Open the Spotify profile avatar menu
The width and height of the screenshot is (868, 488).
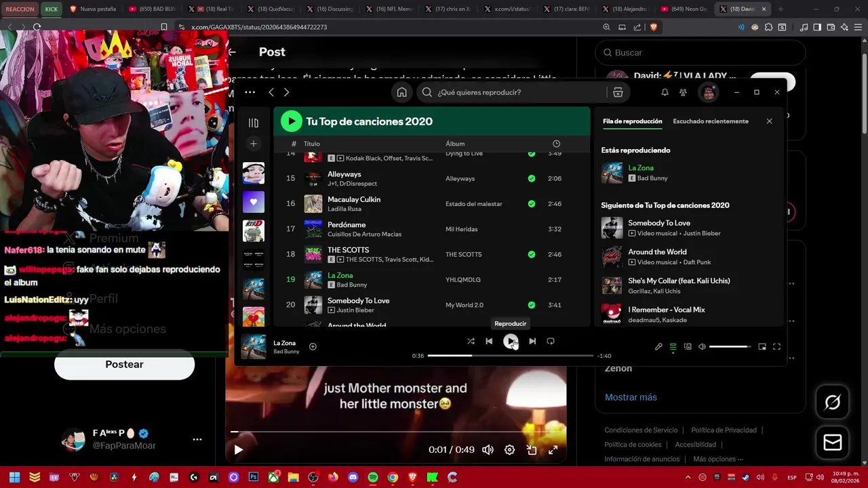pyautogui.click(x=709, y=92)
